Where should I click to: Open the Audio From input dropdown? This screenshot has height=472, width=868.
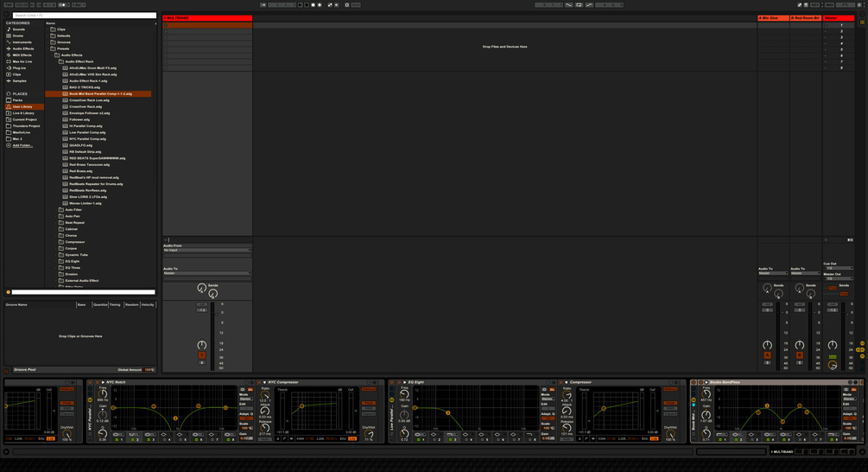pyautogui.click(x=207, y=250)
